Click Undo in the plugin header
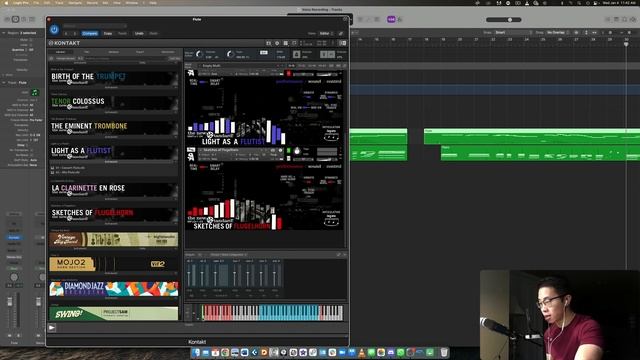The height and width of the screenshot is (360, 640). click(139, 33)
